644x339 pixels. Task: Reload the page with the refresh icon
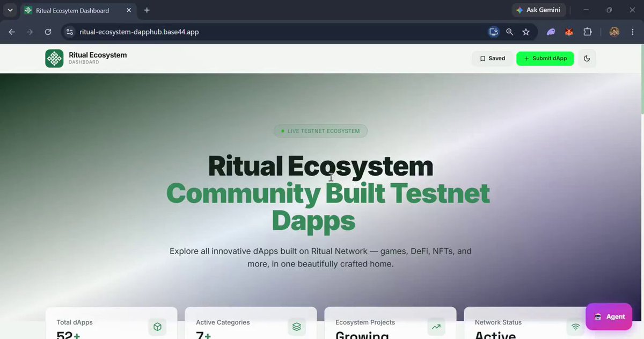tap(48, 32)
